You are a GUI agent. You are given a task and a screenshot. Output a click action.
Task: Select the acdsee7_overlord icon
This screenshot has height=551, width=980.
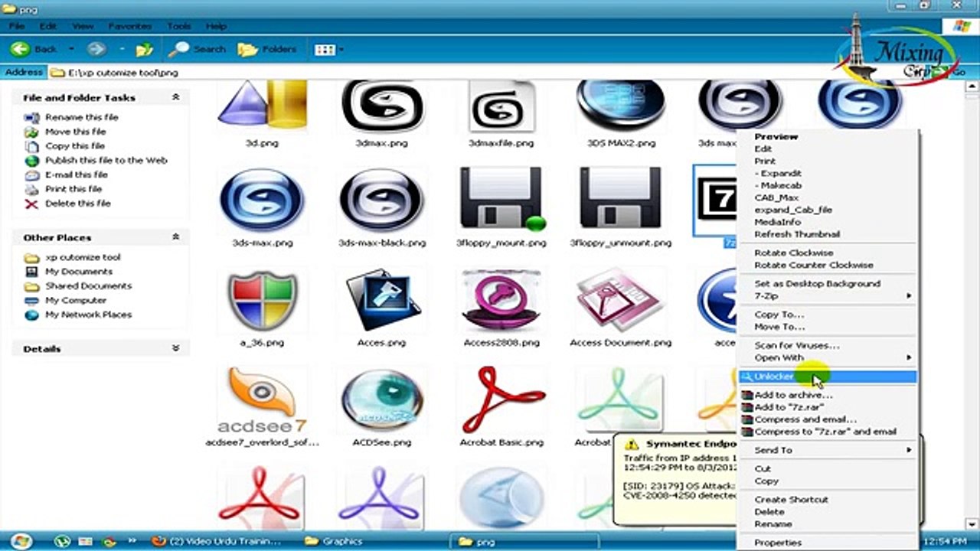pos(262,400)
